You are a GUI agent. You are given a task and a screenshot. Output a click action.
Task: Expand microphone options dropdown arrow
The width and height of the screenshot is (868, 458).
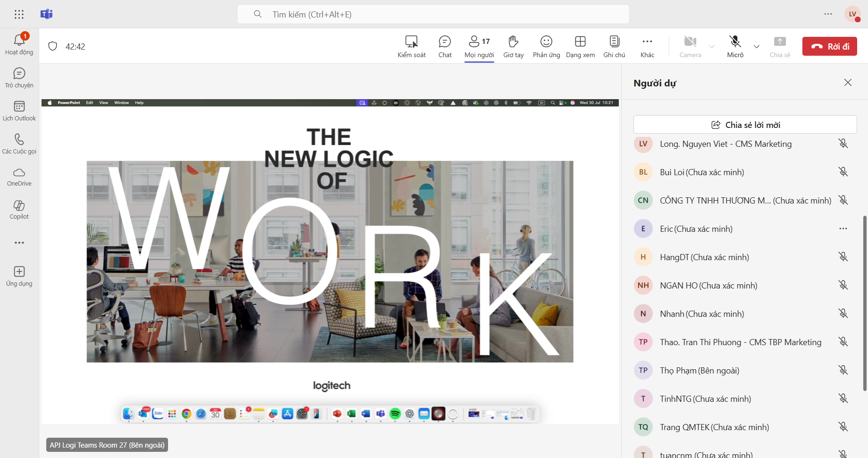tap(757, 46)
